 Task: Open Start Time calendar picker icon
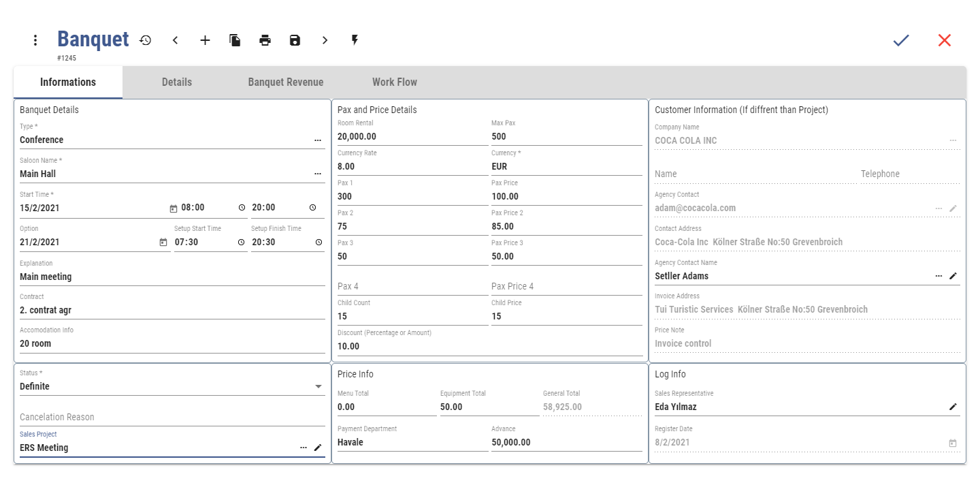pyautogui.click(x=173, y=208)
